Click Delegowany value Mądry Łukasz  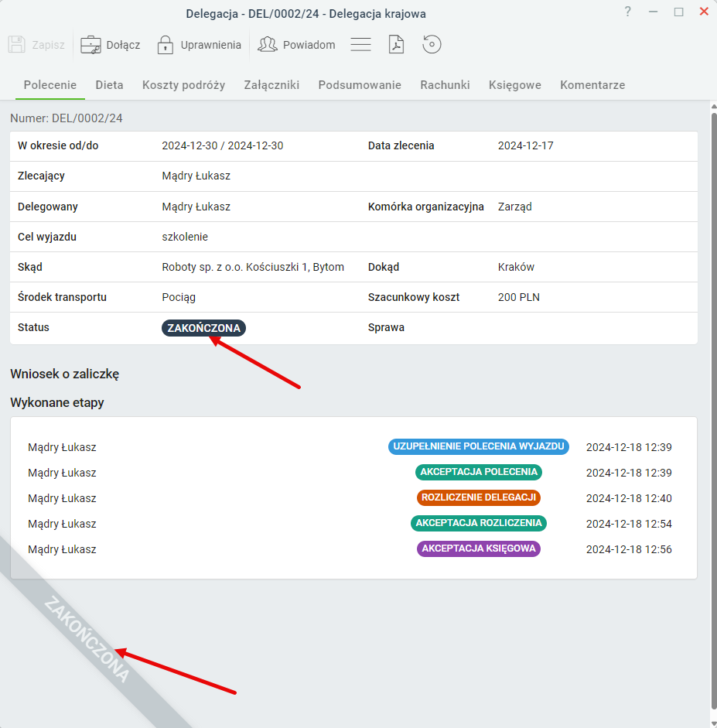pos(196,207)
